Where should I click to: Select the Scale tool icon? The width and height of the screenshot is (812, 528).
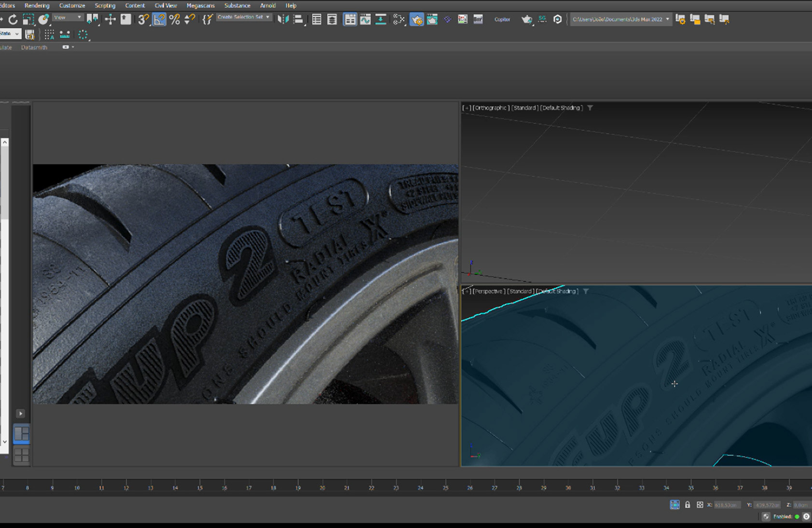[28, 19]
